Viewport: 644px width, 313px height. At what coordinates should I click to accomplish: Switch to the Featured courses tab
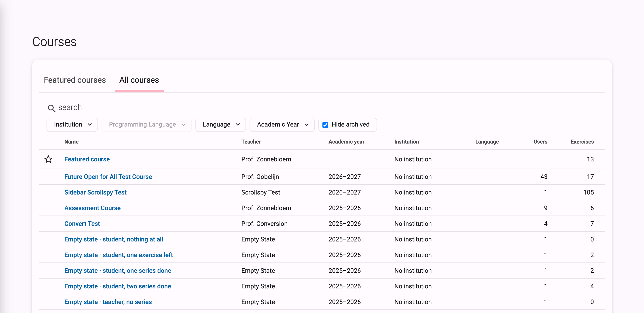coord(75,80)
